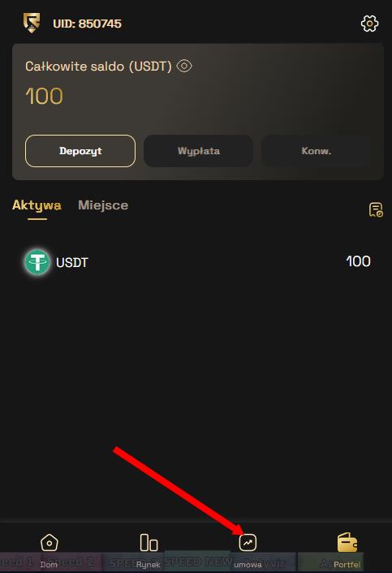Open the USDT asset row

pos(198,262)
